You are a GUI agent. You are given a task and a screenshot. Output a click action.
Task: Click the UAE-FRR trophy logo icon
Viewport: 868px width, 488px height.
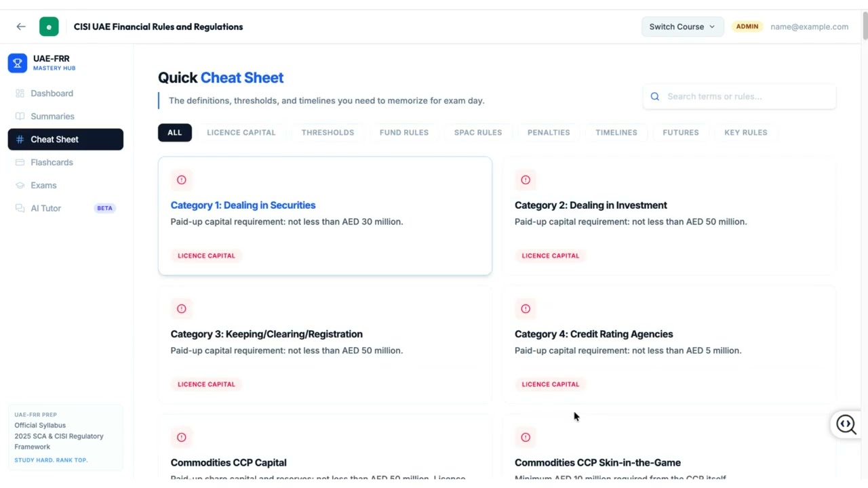pyautogui.click(x=18, y=63)
